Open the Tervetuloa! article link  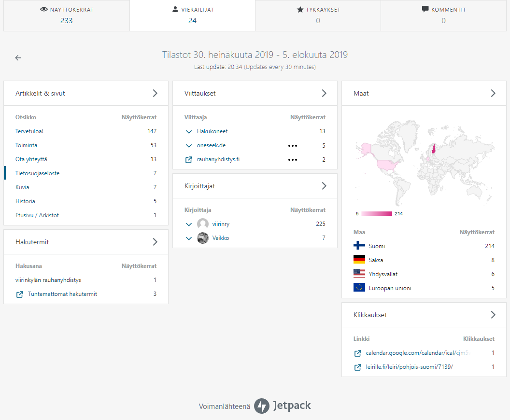coord(29,131)
